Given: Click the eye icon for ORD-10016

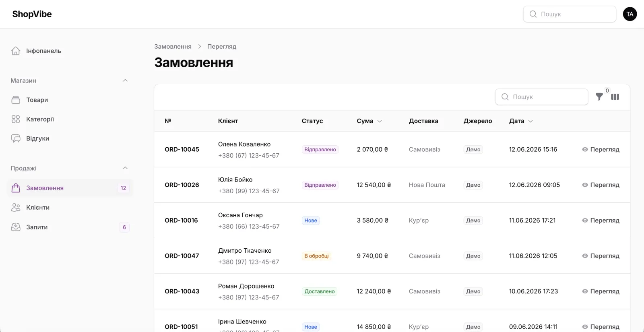Looking at the screenshot, I should pos(585,220).
